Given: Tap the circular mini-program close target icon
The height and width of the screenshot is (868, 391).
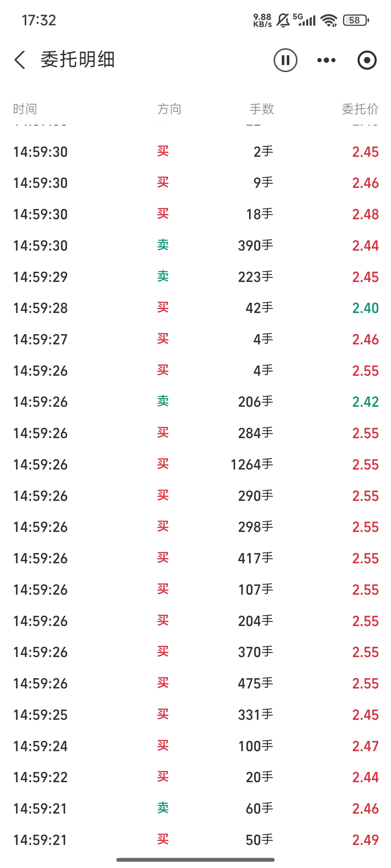Looking at the screenshot, I should click(x=367, y=60).
